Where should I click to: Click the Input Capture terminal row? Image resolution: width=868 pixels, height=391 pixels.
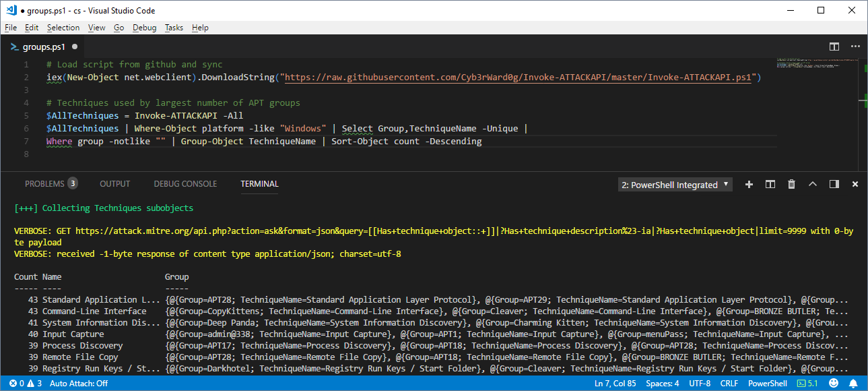[x=431, y=334]
